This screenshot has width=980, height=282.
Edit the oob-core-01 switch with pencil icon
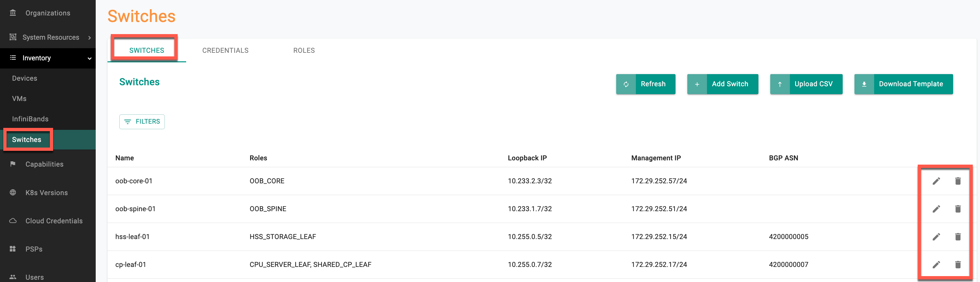pos(936,181)
